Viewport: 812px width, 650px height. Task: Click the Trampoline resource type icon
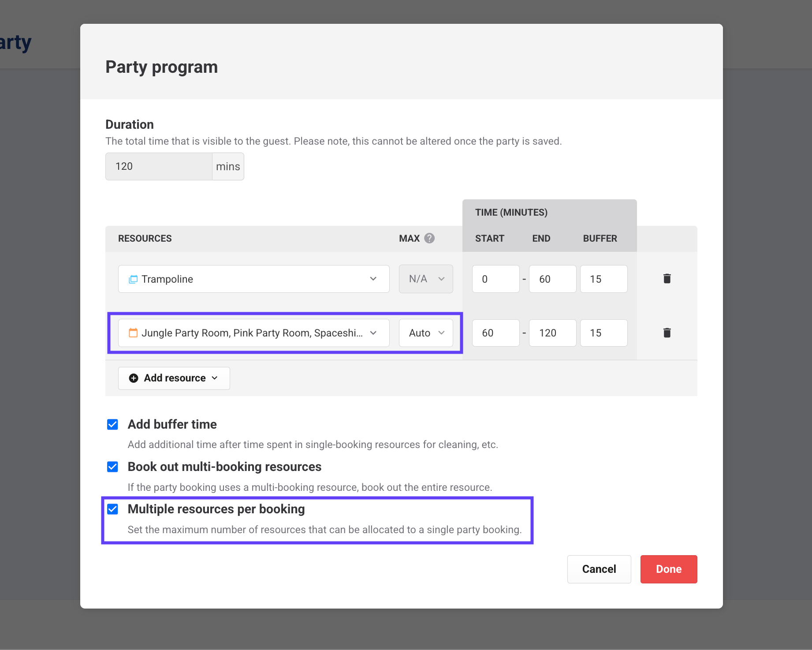[x=133, y=279]
